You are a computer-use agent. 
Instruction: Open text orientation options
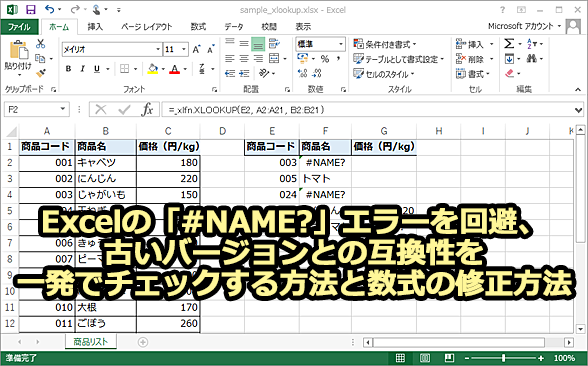[x=264, y=73]
